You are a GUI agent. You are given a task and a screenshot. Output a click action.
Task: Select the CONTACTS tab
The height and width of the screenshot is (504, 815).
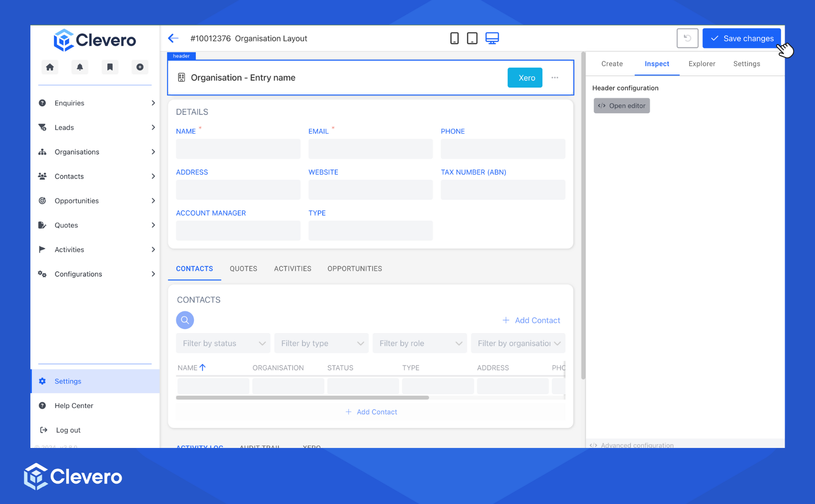(x=194, y=269)
